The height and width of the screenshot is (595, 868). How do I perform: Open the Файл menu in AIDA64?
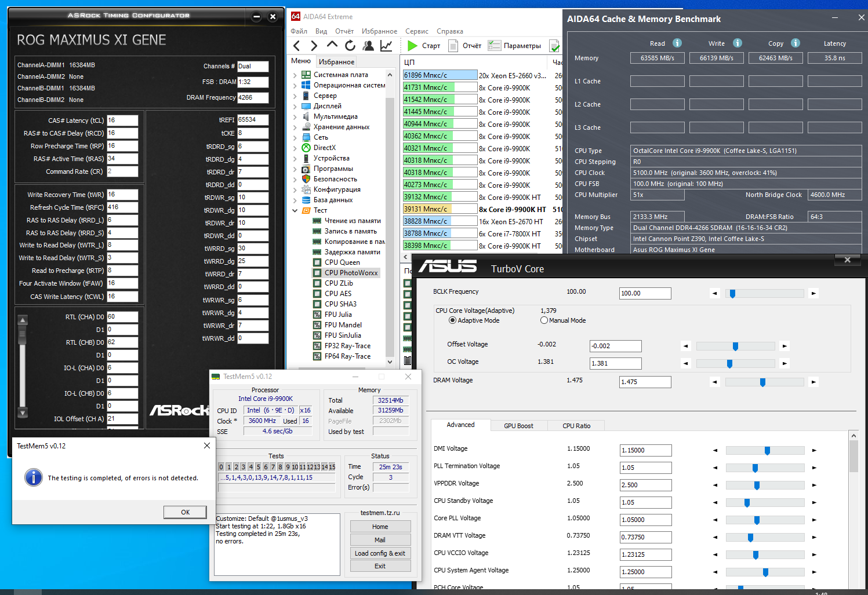coord(299,31)
